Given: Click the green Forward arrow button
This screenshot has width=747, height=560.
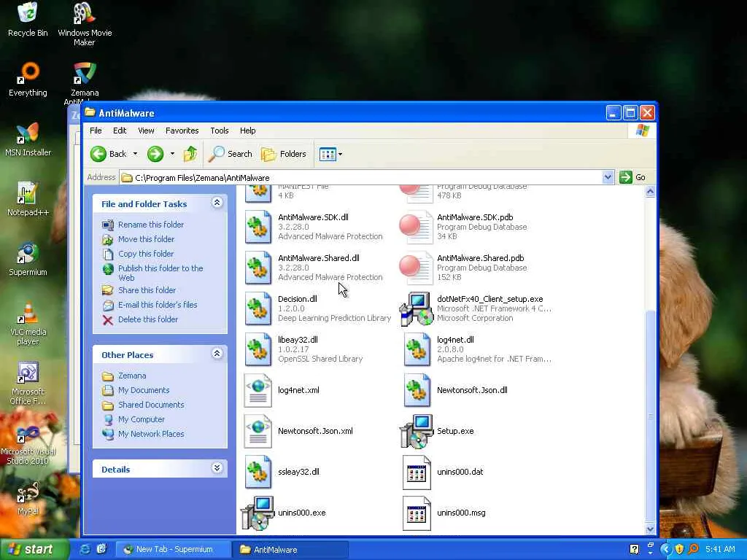Looking at the screenshot, I should tap(155, 154).
